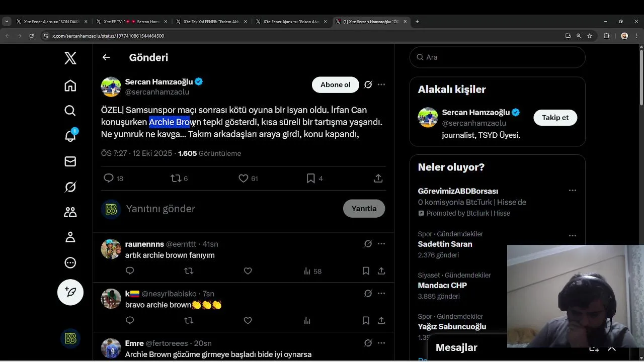The height and width of the screenshot is (362, 644).
Task: Open the Mandacı CHP trending topic
Action: click(442, 286)
